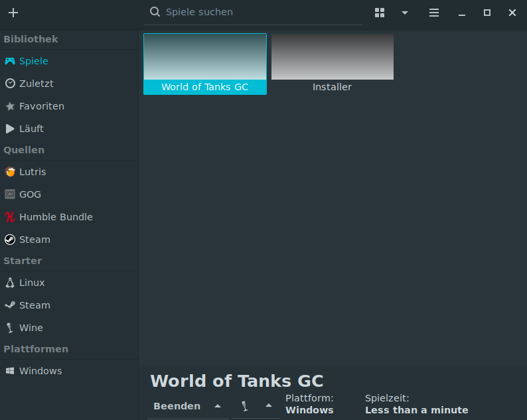Filter by Steam under Starter
527x420 pixels.
pos(70,305)
